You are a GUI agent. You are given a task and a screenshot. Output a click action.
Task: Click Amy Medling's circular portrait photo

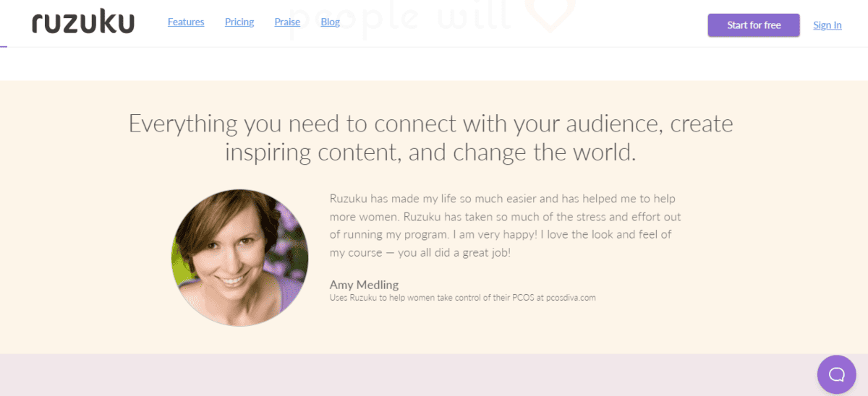click(x=240, y=258)
